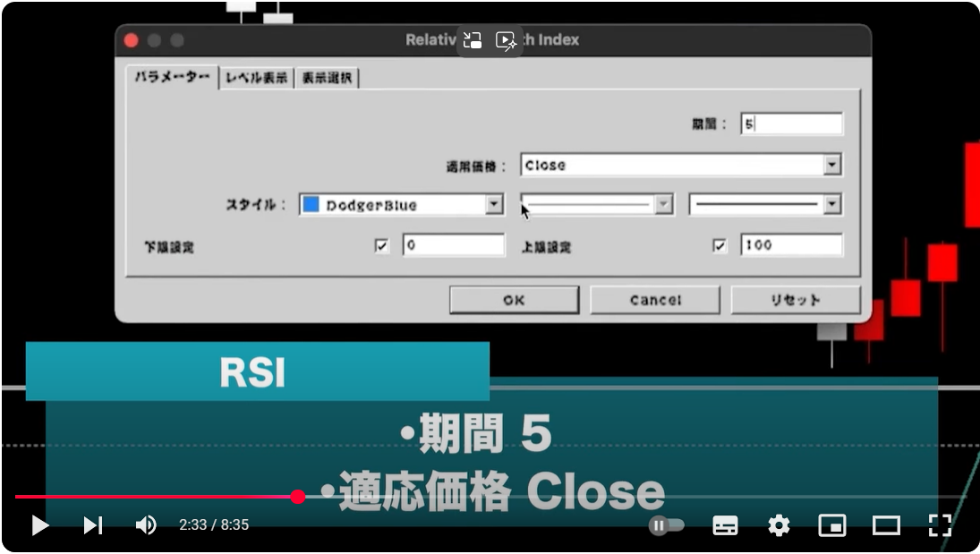Switch to the 表示選択 tab

coord(327,78)
